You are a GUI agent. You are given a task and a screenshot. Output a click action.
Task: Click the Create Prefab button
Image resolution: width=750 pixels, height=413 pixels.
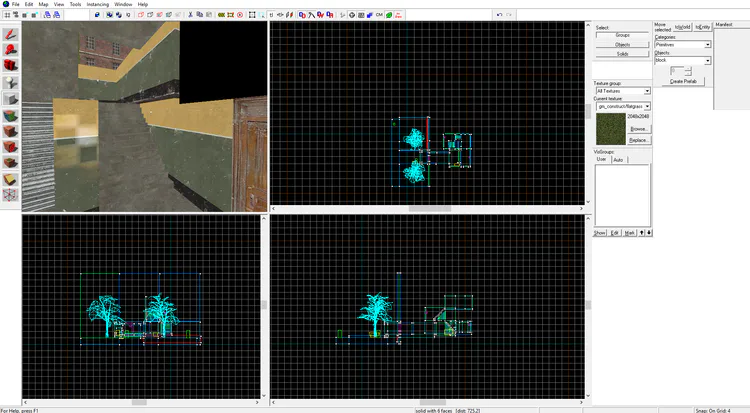pos(683,81)
